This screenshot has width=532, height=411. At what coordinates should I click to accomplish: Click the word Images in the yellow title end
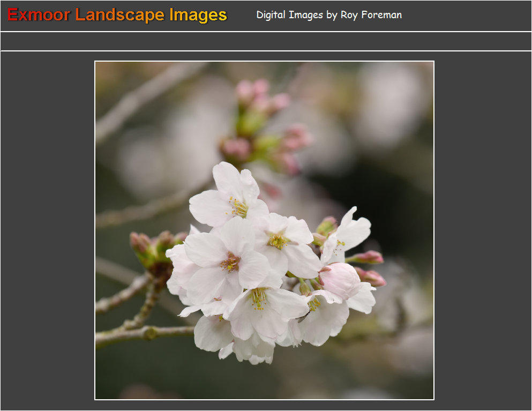coord(198,15)
